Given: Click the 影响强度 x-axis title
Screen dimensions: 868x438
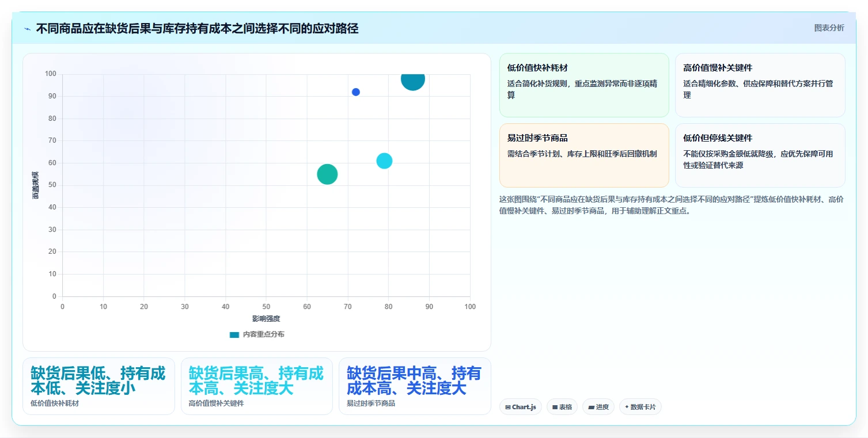Looking at the screenshot, I should (266, 319).
